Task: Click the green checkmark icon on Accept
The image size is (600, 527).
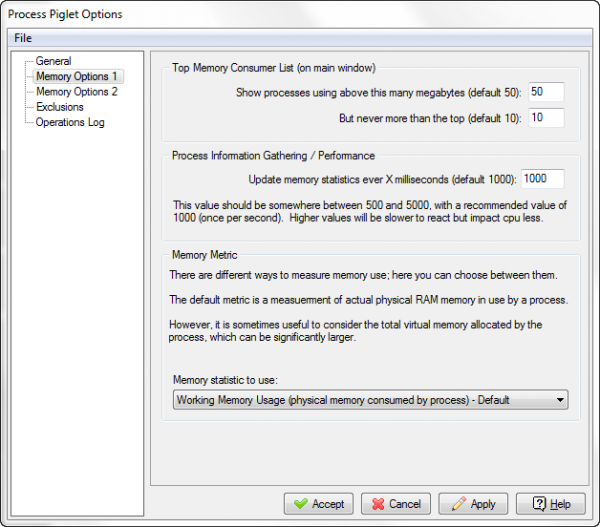Action: point(301,504)
